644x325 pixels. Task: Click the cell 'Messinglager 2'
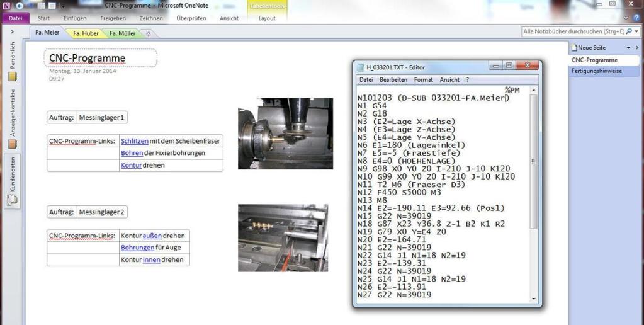102,212
